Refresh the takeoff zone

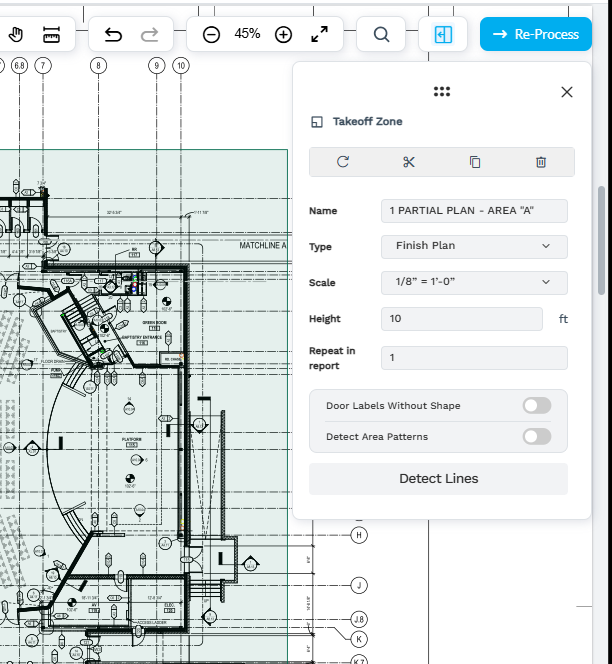click(343, 162)
